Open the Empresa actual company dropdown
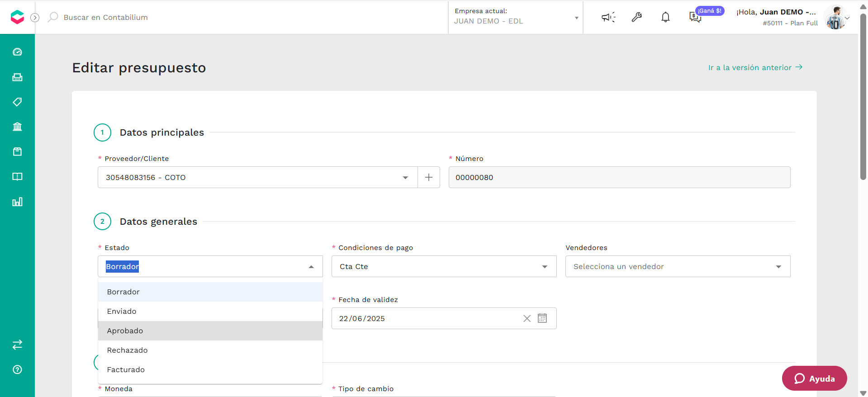Screen dimensions: 868x397 [516, 17]
